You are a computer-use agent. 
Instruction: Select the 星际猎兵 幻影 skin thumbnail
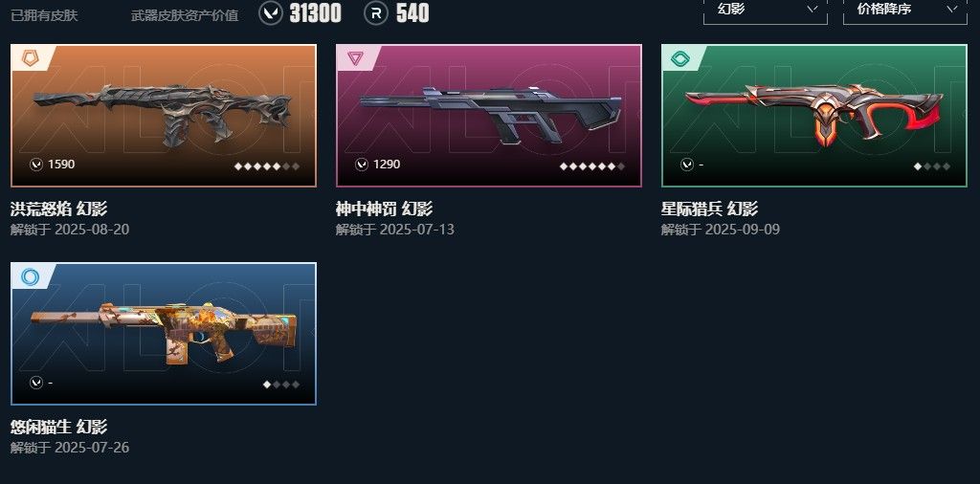click(814, 116)
